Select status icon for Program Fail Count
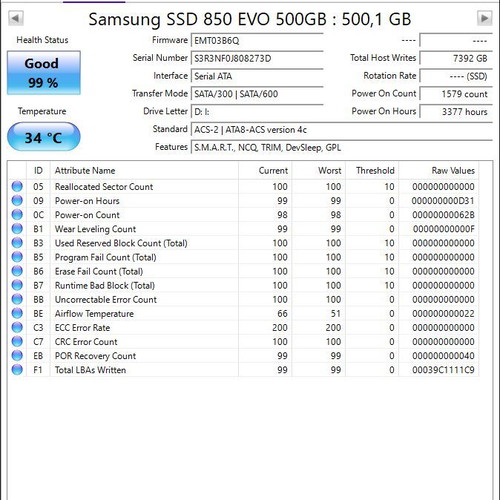 tap(17, 257)
